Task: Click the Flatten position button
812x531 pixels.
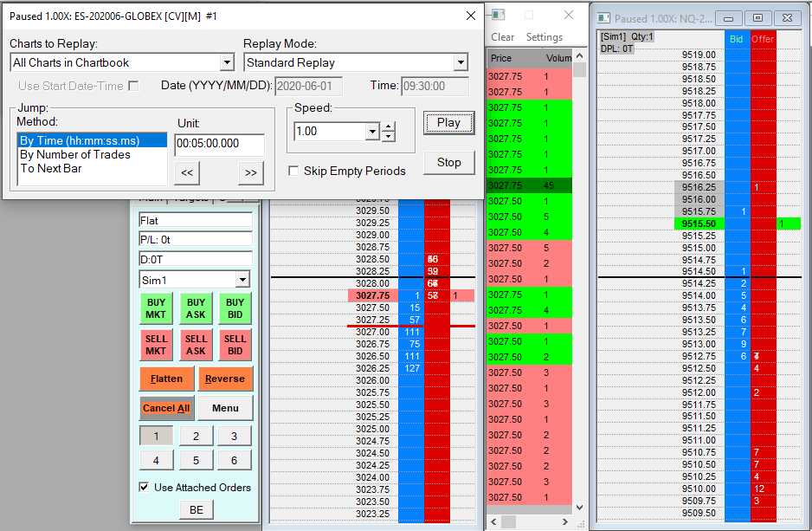Action: [x=166, y=379]
